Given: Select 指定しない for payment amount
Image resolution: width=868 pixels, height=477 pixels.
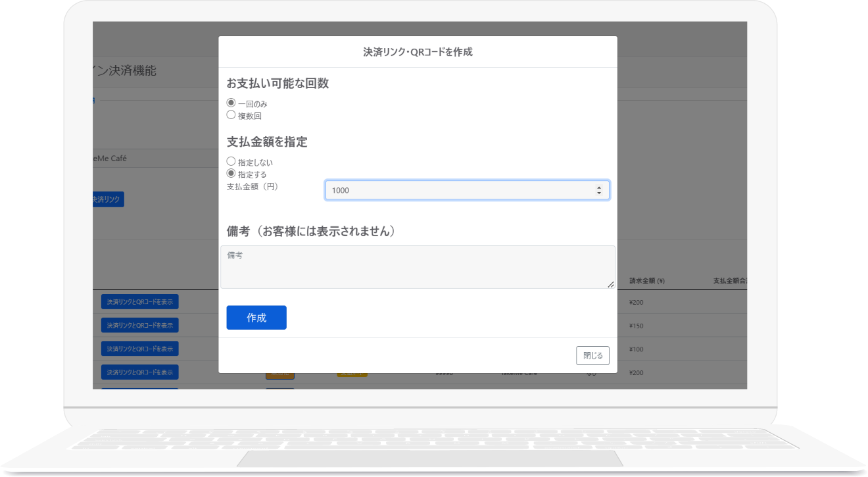Looking at the screenshot, I should 231,161.
